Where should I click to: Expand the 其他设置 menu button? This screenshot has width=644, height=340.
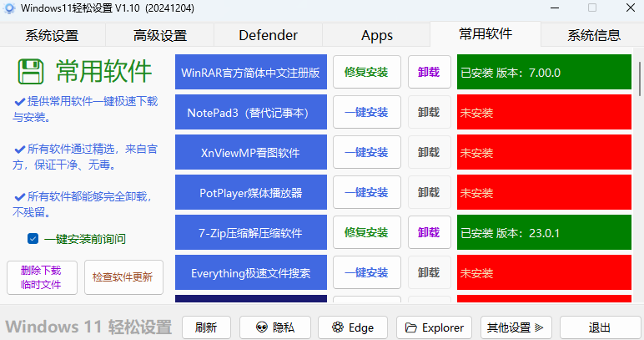[516, 327]
